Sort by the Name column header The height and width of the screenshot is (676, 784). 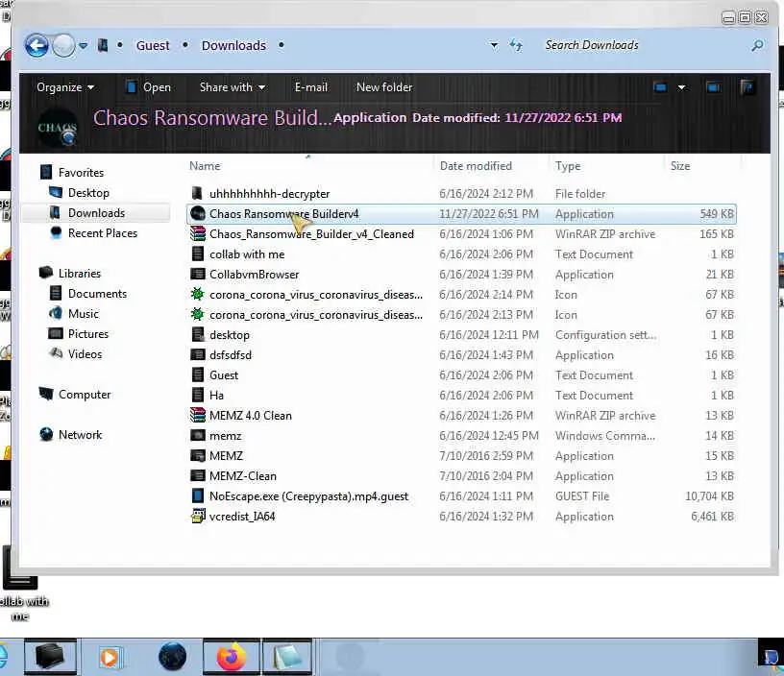point(205,166)
